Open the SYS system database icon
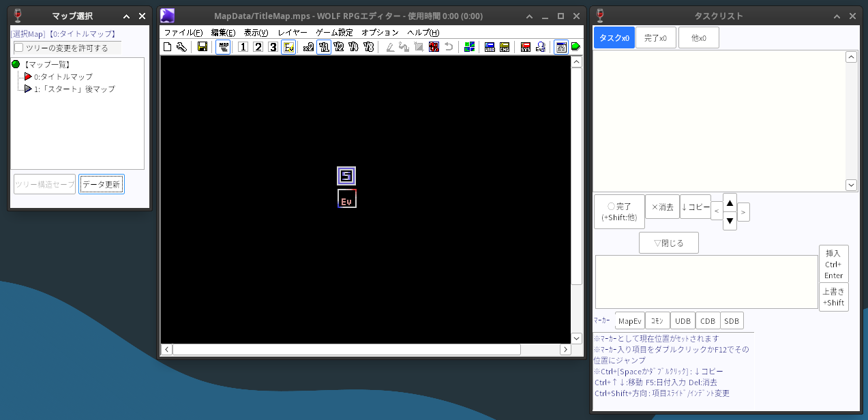Viewport: 868px width, 420px height. point(526,47)
